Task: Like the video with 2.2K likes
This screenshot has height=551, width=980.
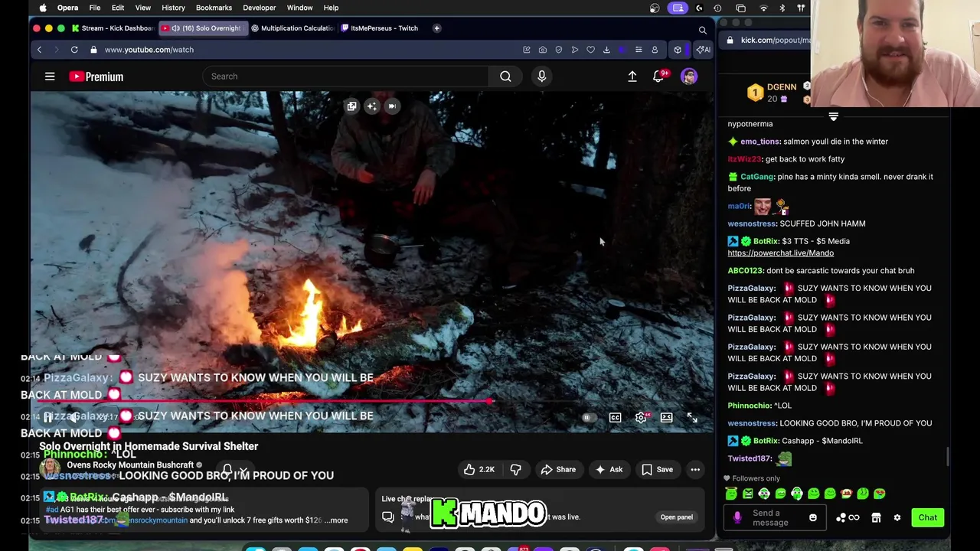Action: click(x=479, y=470)
